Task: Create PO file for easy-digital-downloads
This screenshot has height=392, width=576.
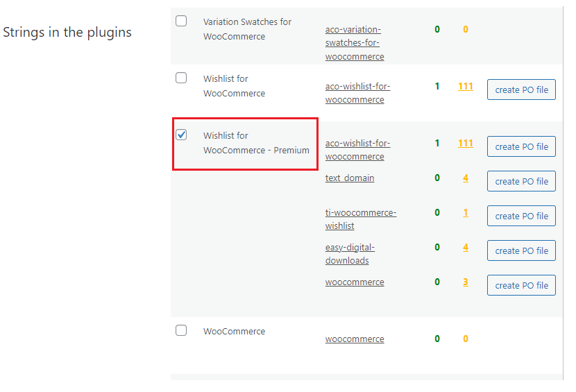Action: coord(521,250)
